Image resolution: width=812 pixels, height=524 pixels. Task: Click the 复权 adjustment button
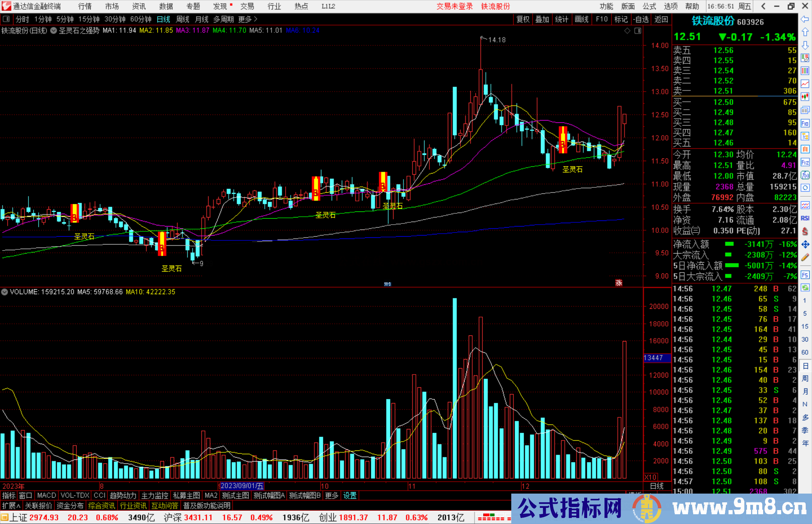(523, 19)
